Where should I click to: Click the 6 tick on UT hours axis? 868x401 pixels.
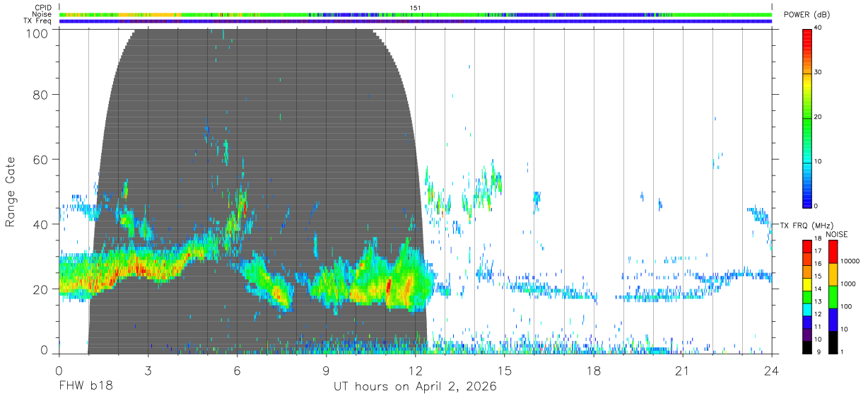237,371
